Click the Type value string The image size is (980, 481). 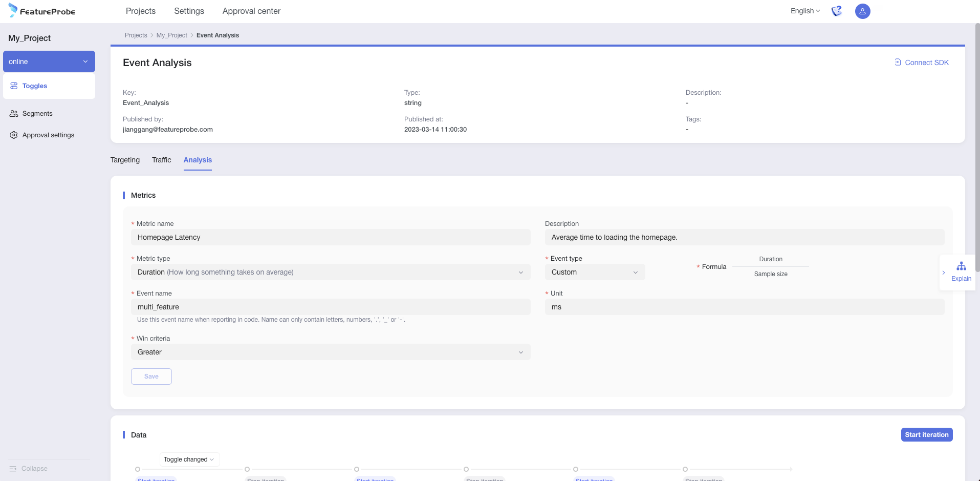click(413, 102)
